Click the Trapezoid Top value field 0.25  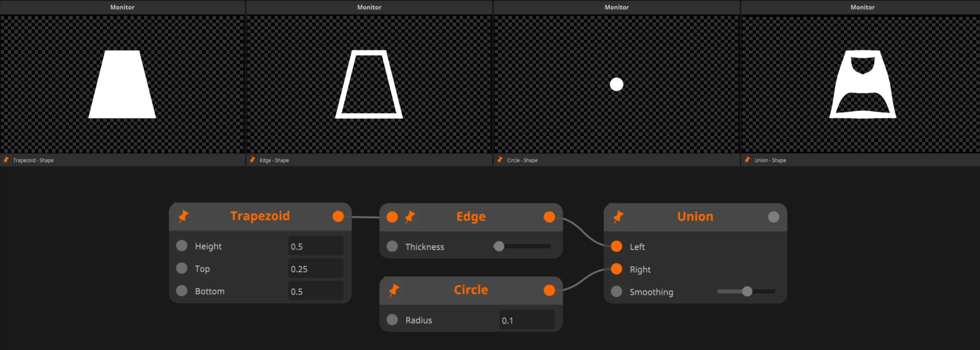pos(316,269)
